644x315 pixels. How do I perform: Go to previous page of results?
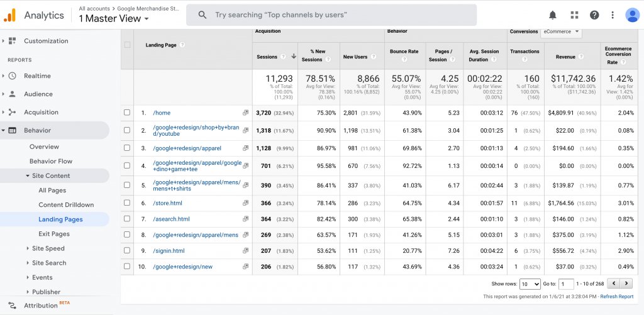(614, 284)
